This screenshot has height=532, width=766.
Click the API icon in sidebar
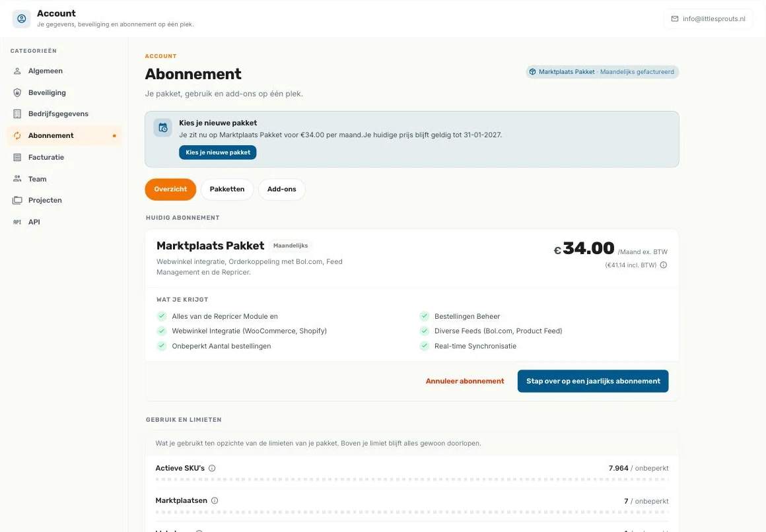point(17,222)
